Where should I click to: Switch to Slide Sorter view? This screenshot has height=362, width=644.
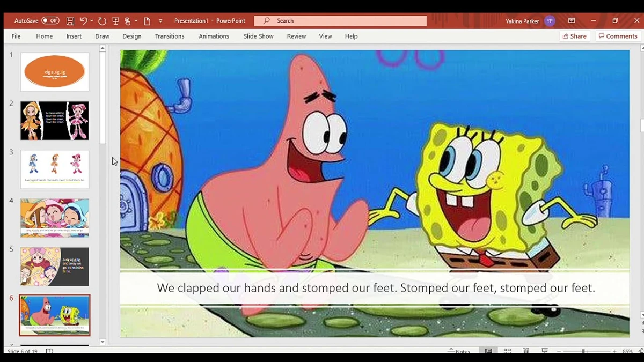tap(507, 351)
